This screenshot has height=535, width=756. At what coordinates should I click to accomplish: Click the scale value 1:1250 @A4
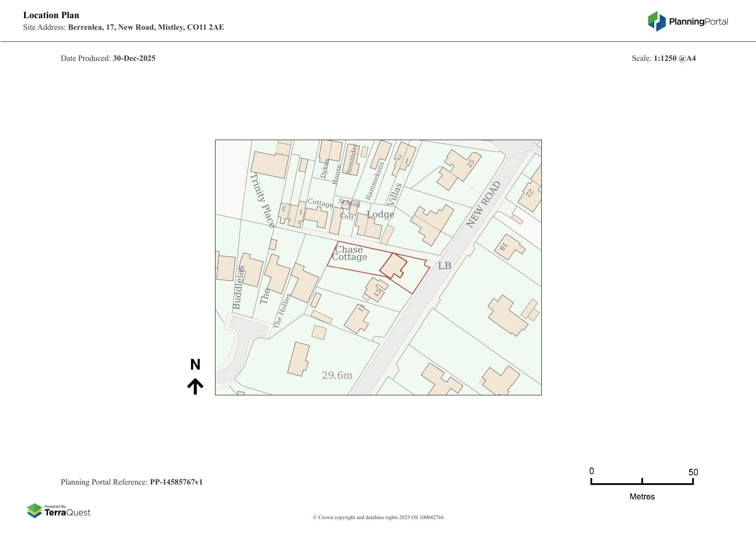coord(675,58)
